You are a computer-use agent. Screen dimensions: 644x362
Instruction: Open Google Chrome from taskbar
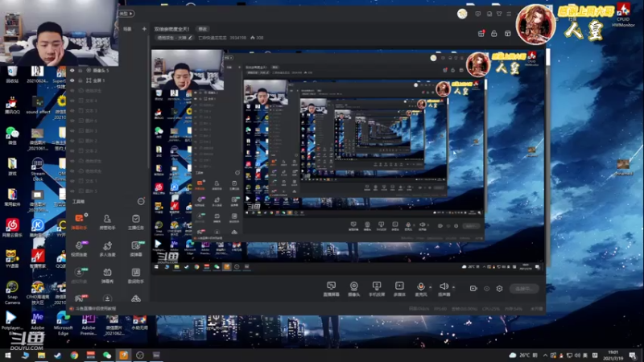74,355
